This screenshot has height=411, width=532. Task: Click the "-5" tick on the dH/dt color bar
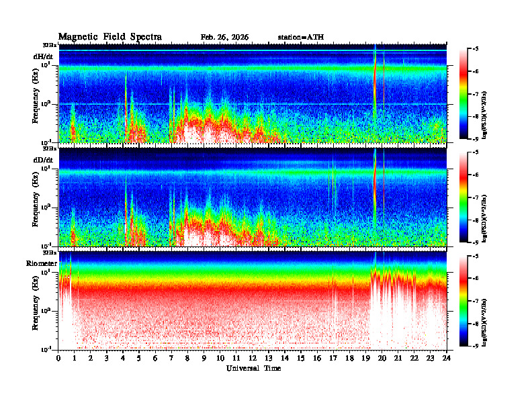[x=476, y=49]
